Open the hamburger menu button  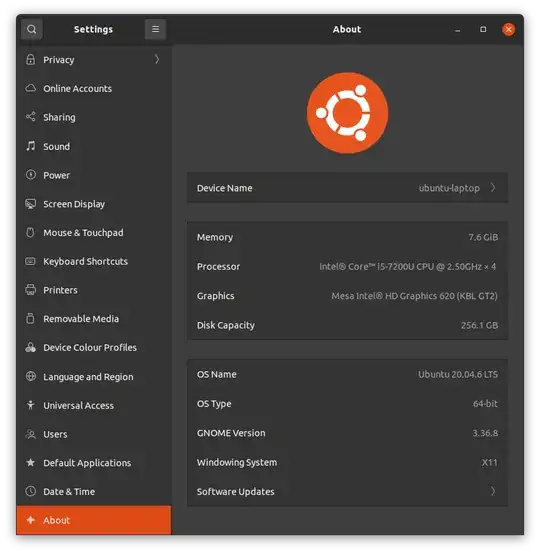(155, 29)
